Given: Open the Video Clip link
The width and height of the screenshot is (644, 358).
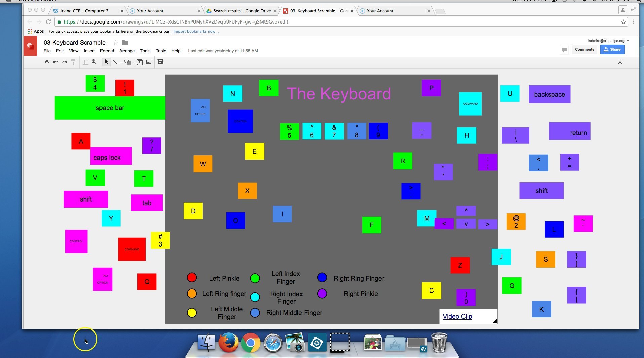Looking at the screenshot, I should click(457, 316).
